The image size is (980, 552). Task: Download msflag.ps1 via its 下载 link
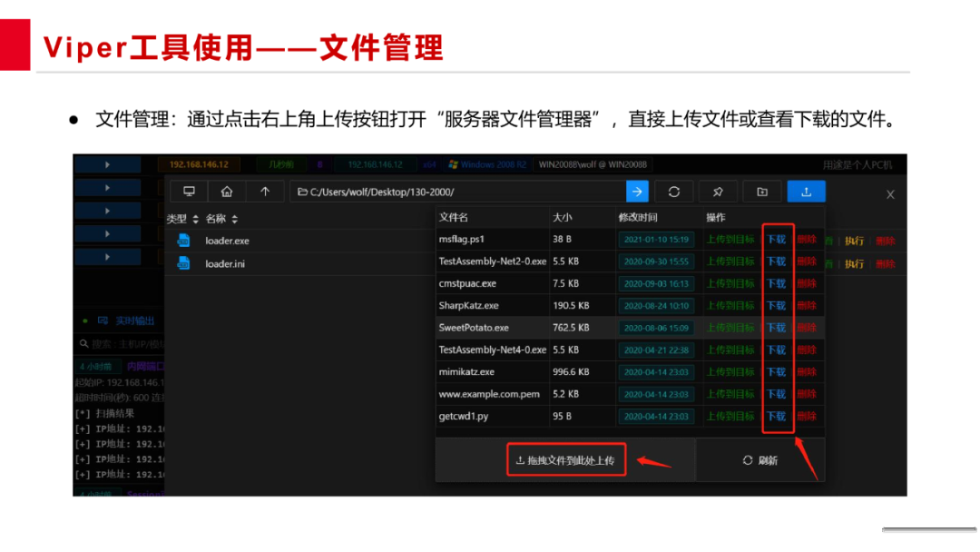pyautogui.click(x=776, y=240)
